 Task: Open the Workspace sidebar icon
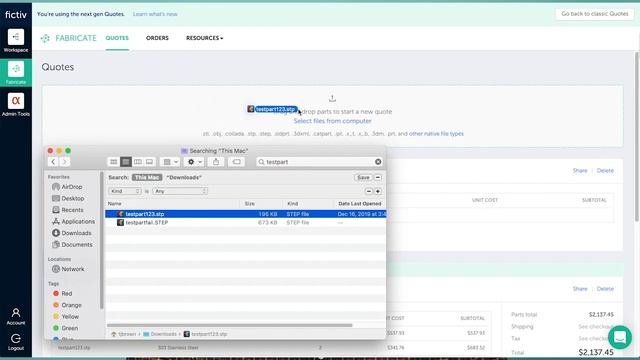16,41
